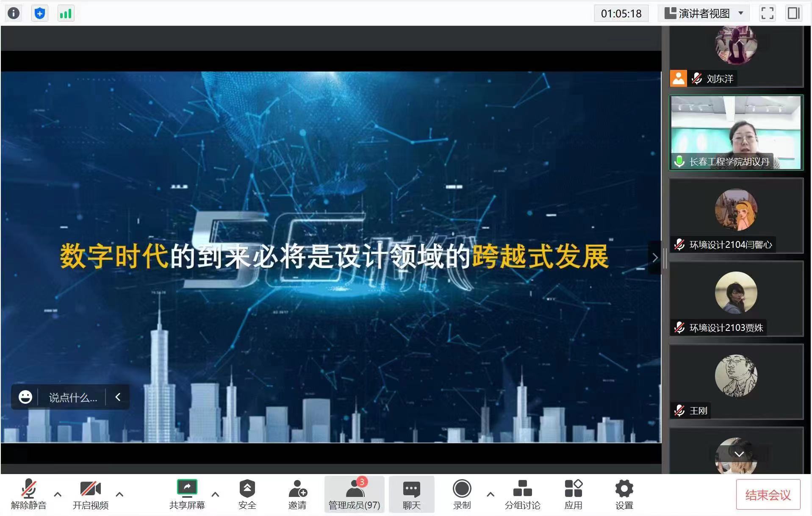Start recording with 录制

[462, 494]
